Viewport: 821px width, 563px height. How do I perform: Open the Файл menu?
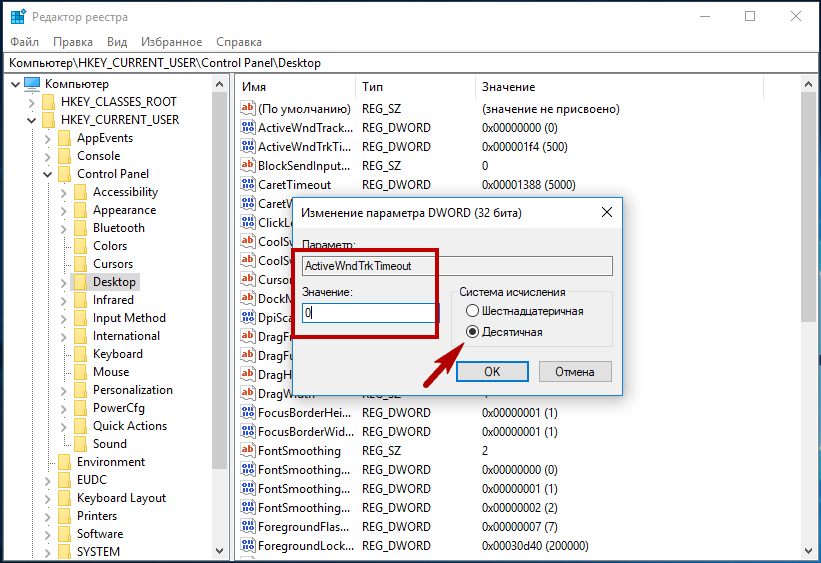click(24, 42)
